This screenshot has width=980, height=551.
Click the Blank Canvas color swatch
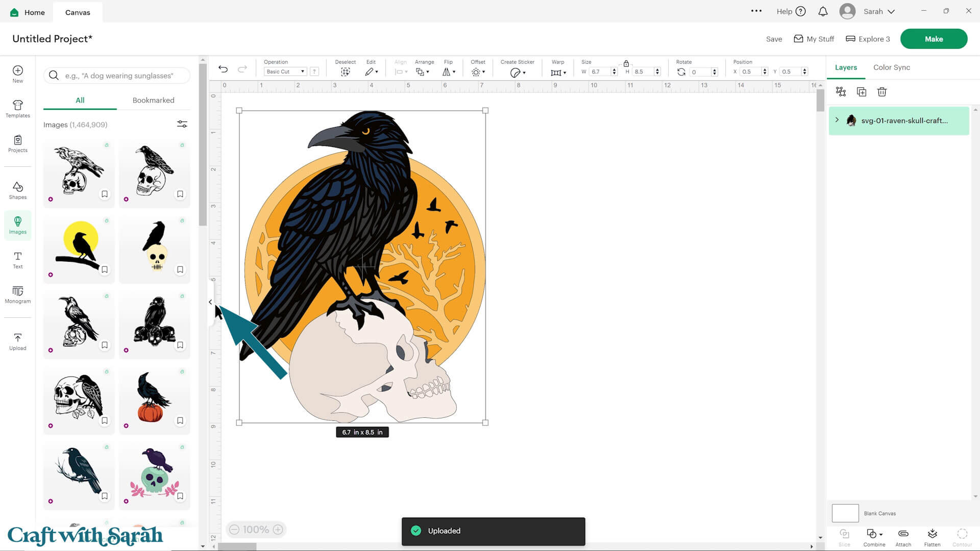pos(845,513)
